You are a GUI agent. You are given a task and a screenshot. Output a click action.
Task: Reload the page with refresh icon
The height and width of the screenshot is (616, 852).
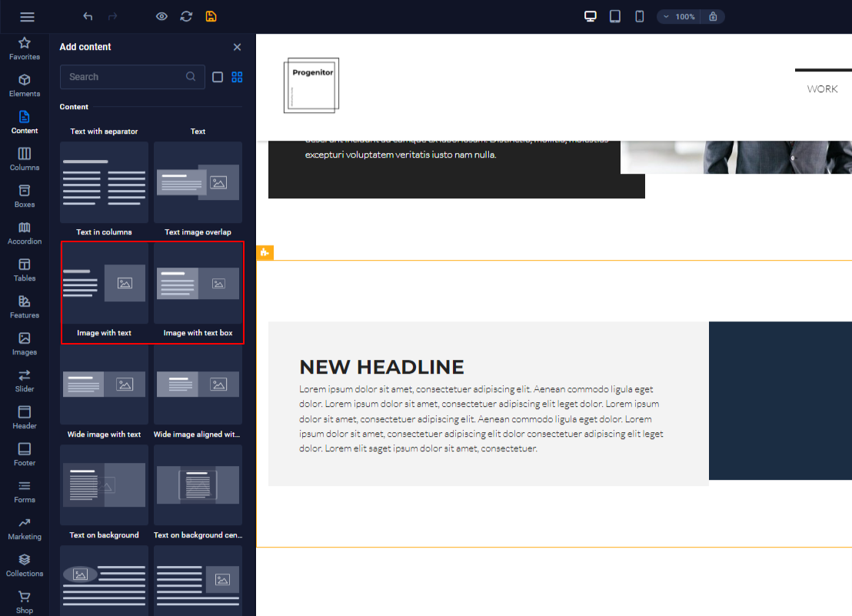(186, 16)
